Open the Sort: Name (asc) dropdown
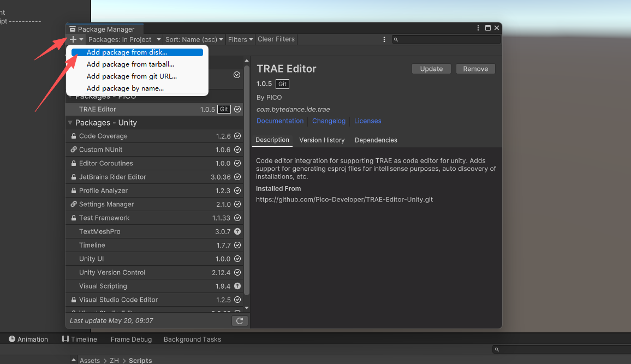Viewport: 631px width, 364px height. click(x=194, y=39)
